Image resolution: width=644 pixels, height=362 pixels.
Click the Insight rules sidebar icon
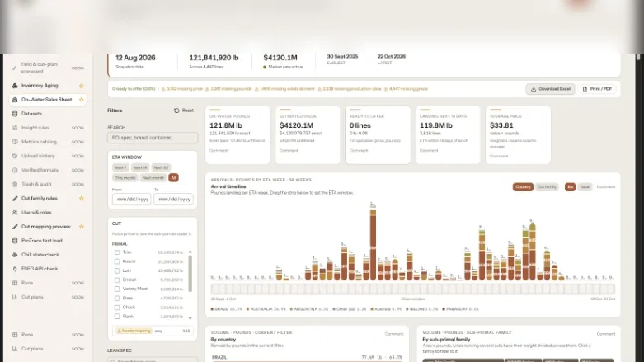click(15, 128)
